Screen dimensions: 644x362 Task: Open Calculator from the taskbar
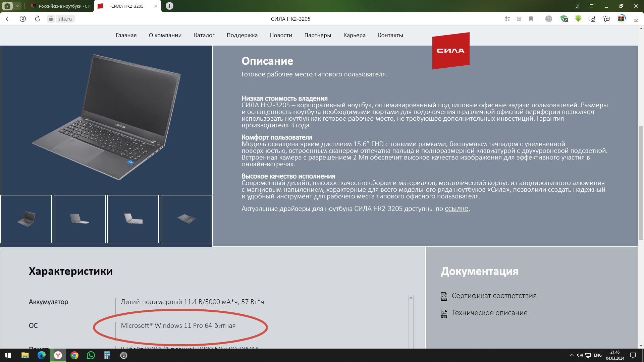pyautogui.click(x=107, y=355)
